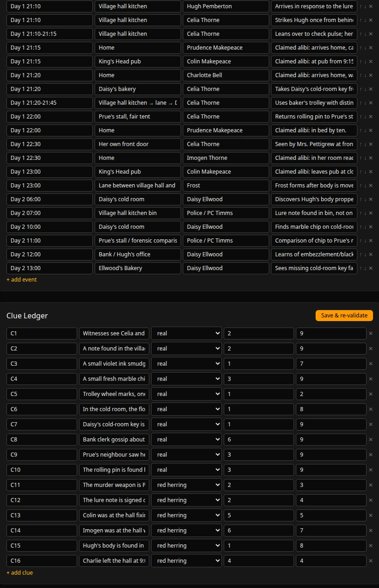Viewport: 379px width, 588px height.
Task: Click the C2 clue ID field
Action: coord(42,349)
